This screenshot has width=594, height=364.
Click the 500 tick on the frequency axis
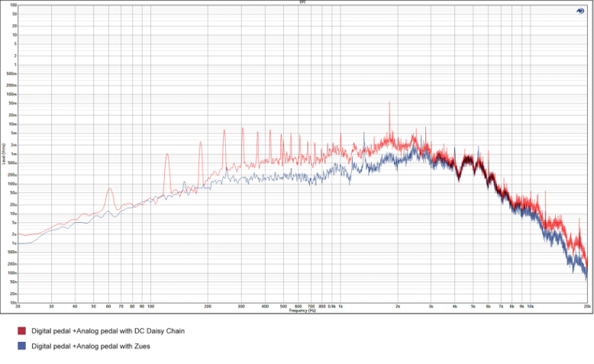[283, 306]
